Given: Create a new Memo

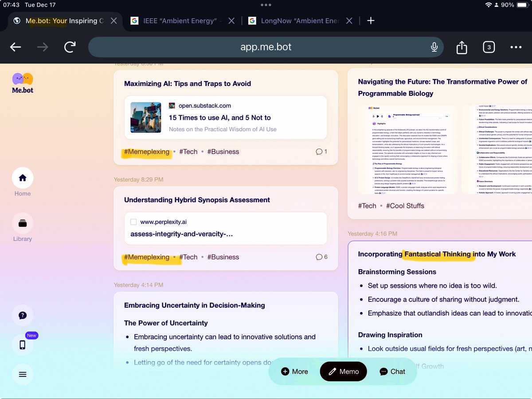Looking at the screenshot, I should [x=344, y=372].
